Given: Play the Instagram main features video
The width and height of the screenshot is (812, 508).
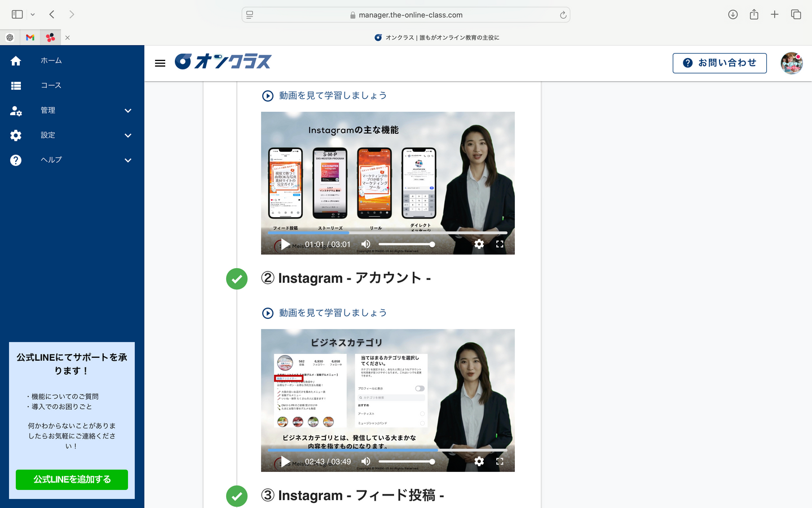Looking at the screenshot, I should (x=285, y=244).
